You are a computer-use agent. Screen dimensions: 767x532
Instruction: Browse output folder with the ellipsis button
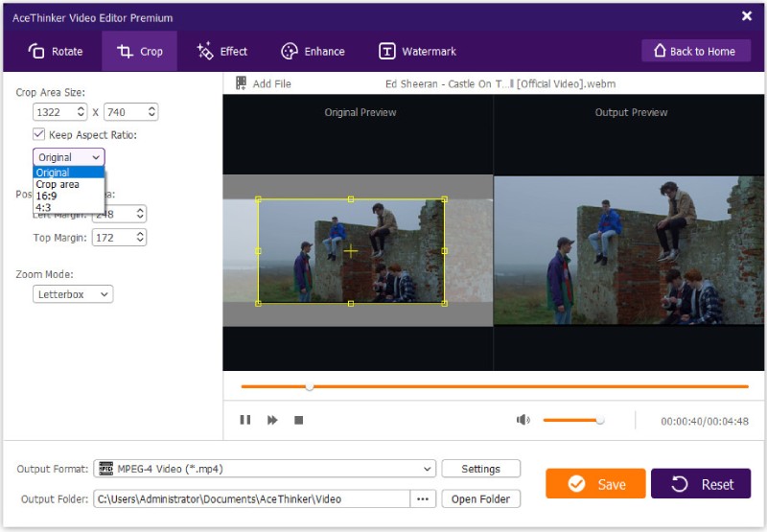pyautogui.click(x=423, y=498)
